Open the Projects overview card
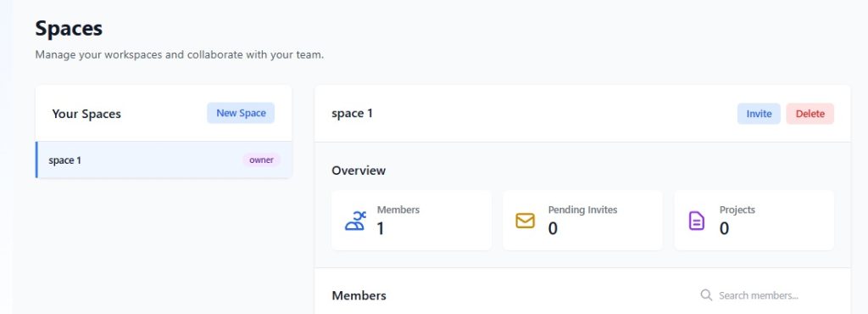 click(754, 221)
